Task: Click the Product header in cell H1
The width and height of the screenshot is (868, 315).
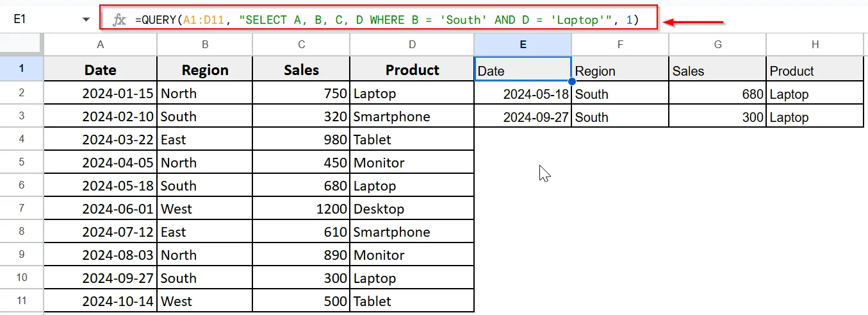Action: pyautogui.click(x=815, y=70)
